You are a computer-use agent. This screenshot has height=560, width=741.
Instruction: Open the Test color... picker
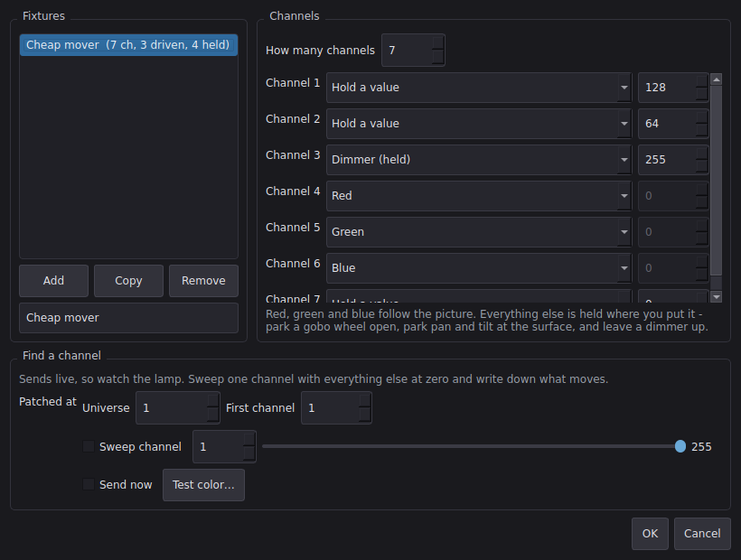coord(203,485)
